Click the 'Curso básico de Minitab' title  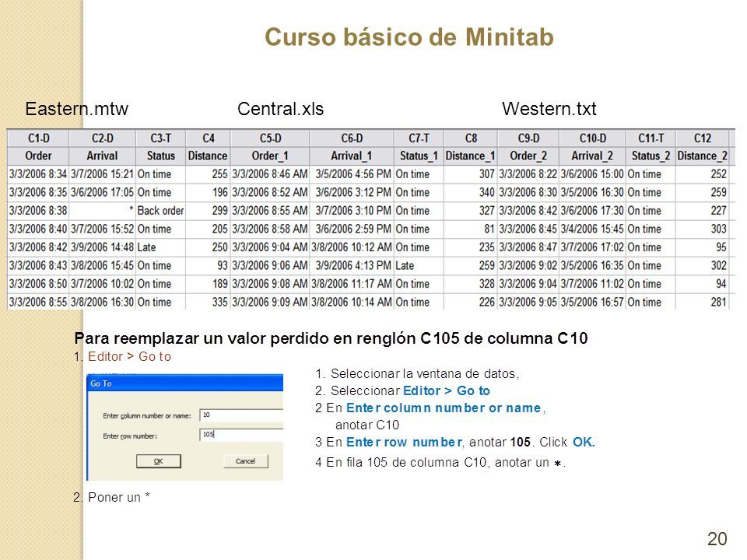point(409,37)
